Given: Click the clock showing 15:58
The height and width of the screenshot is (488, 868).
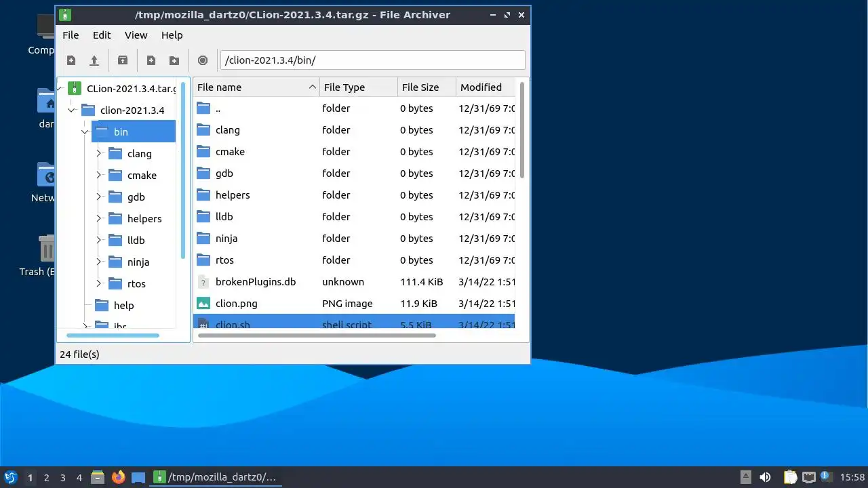Looking at the screenshot, I should pos(852,477).
